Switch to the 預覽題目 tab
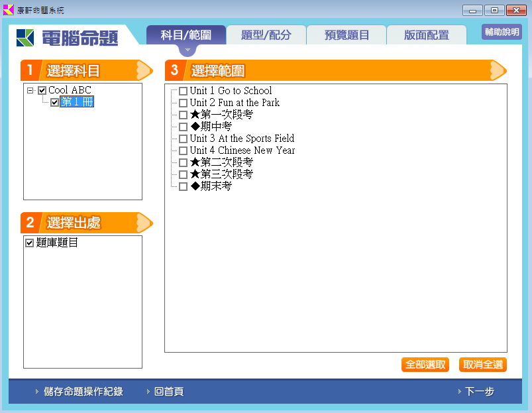 (346, 35)
